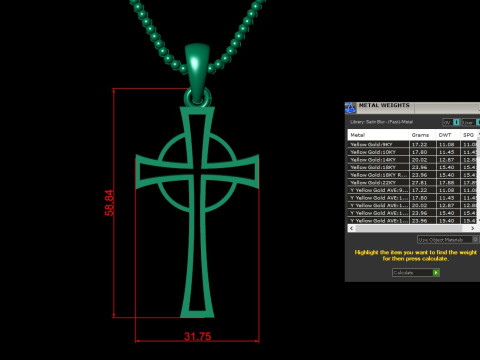The height and width of the screenshot is (360, 480).
Task: Click the green arrow on Calculate
Action: (436, 273)
